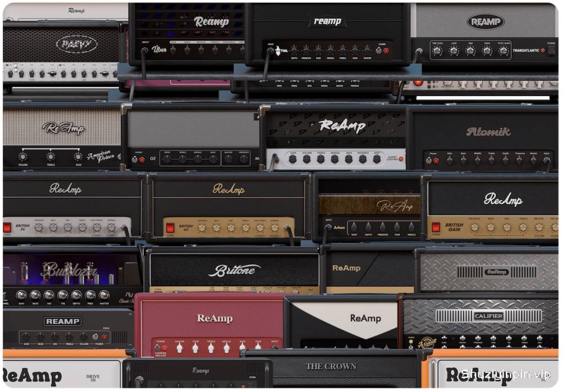The height and width of the screenshot is (392, 563).
Task: Click the Transatlantic Post Gain knob
Action: 503,51
